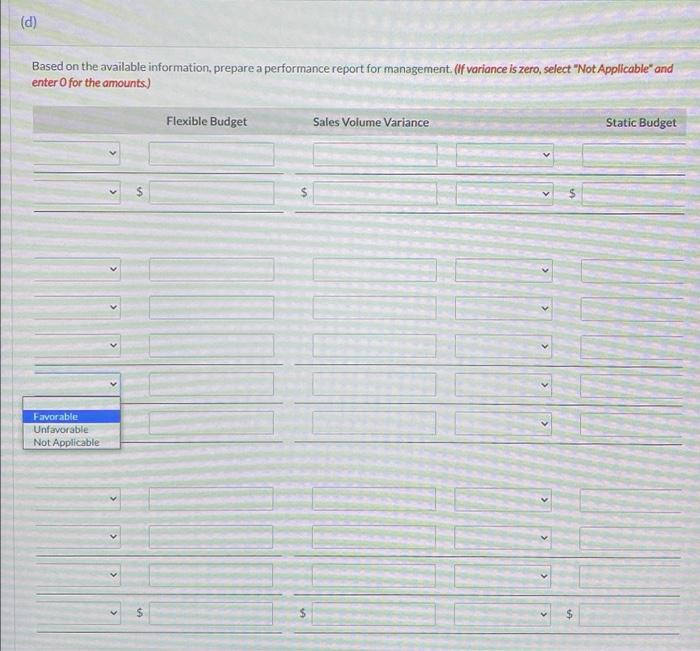Click the "Sales Volume Variance" column header
700x651 pixels.
(371, 122)
